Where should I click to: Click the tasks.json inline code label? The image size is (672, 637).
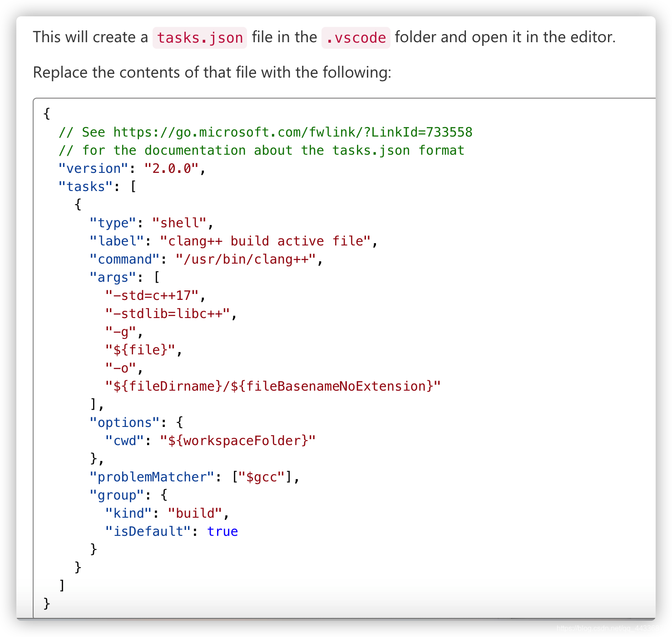coord(200,38)
